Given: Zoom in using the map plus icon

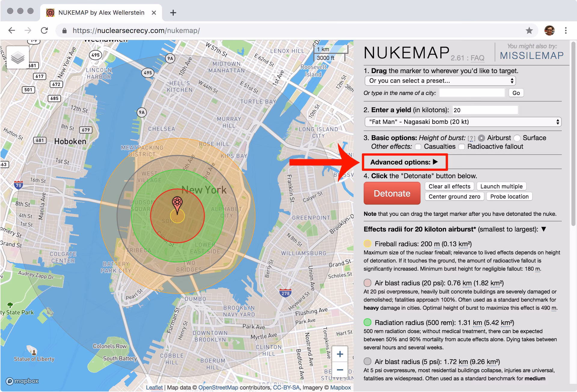Looking at the screenshot, I should coord(340,354).
